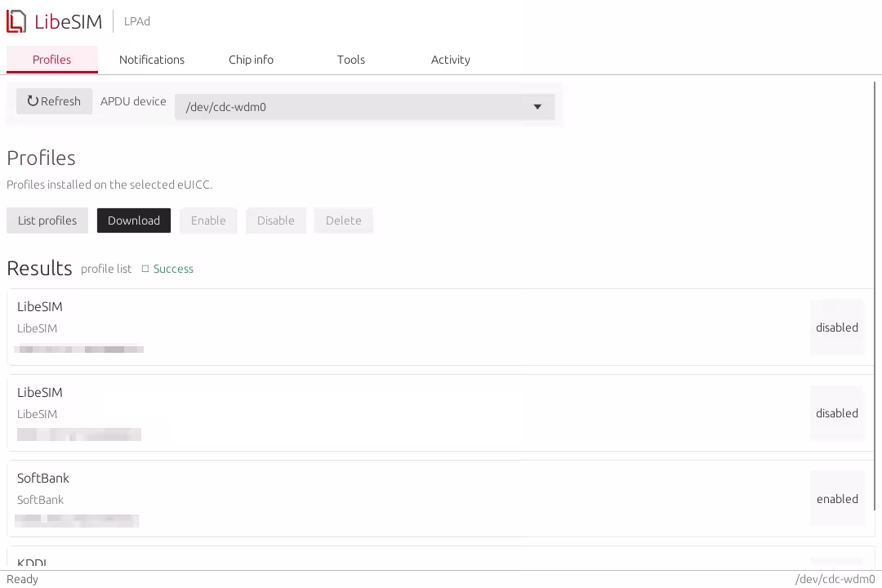Go to the Tools tab
882x588 pixels.
coord(351,60)
